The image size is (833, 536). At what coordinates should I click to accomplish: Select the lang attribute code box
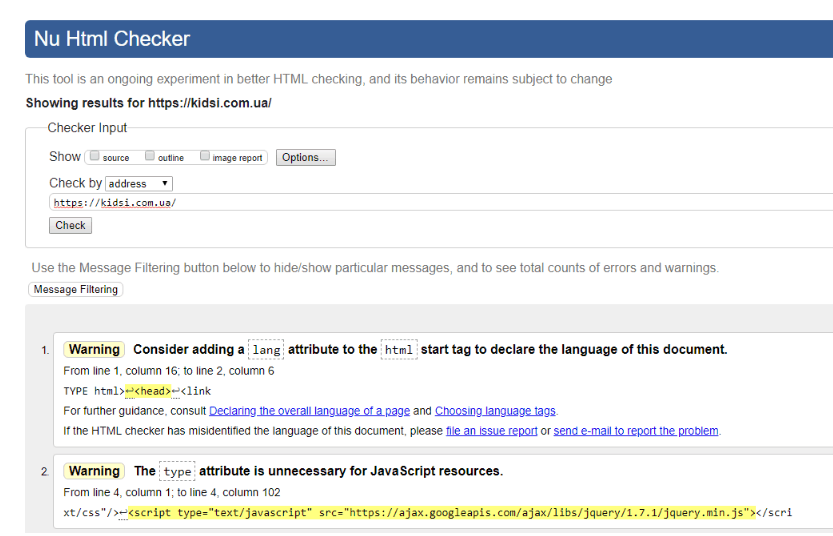pos(266,350)
